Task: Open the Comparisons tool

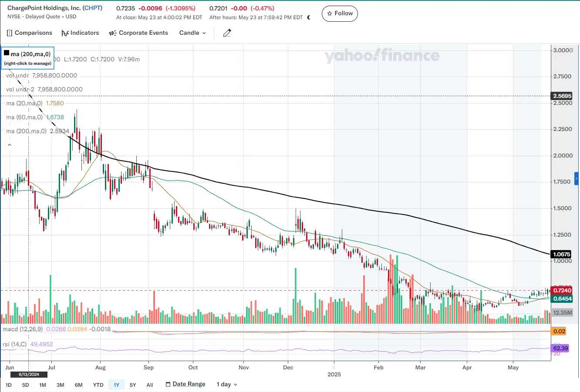Action: pos(30,33)
